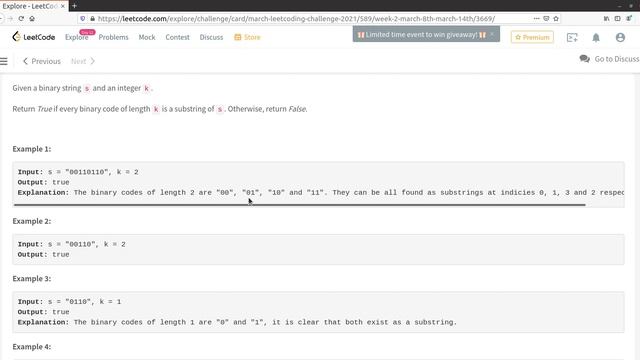
Task: Open the Problems menu item
Action: [x=113, y=37]
